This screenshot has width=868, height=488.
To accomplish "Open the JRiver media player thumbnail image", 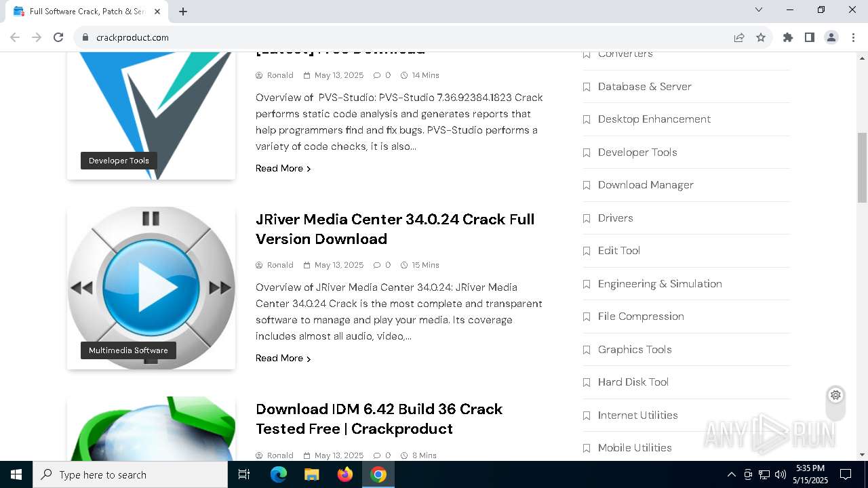I will (151, 288).
